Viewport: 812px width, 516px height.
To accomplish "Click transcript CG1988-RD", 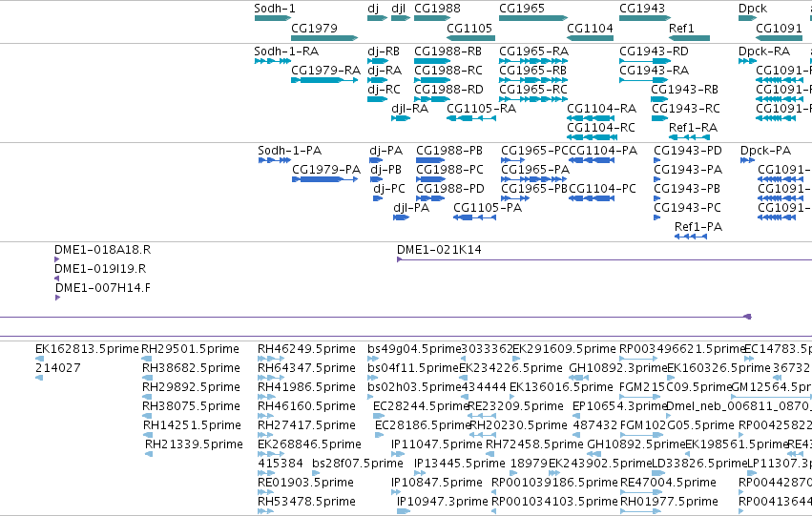I will (432, 99).
